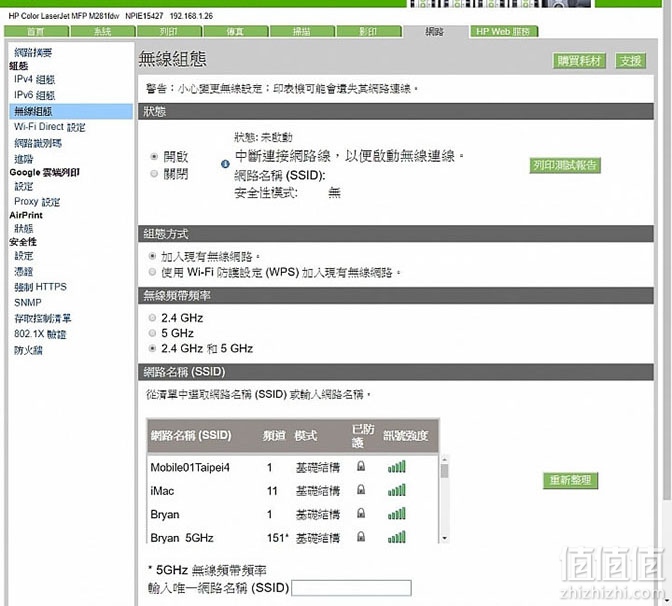Click the 購買耗材 button
The height and width of the screenshot is (606, 672).
[x=579, y=61]
